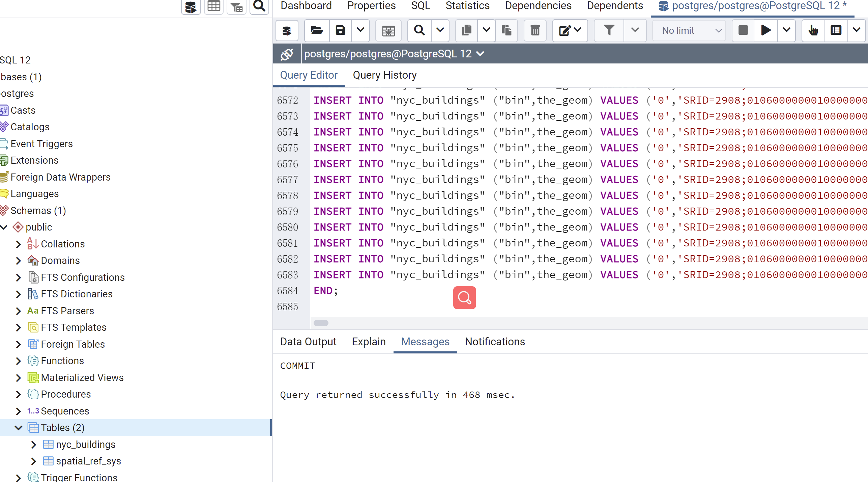Click the horizontal scrollbar under query editor
The image size is (868, 482).
(x=321, y=323)
